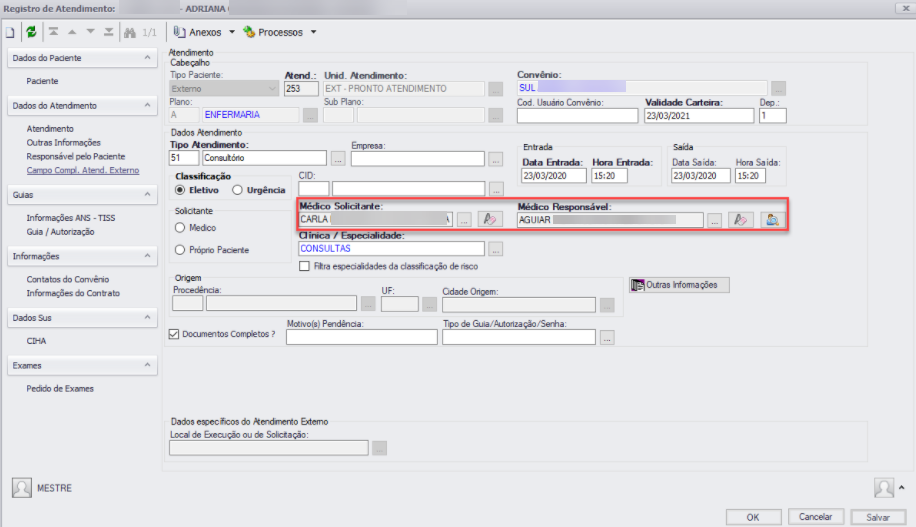The width and height of the screenshot is (916, 527).
Task: Select Urgência classification radio
Action: tap(237, 190)
